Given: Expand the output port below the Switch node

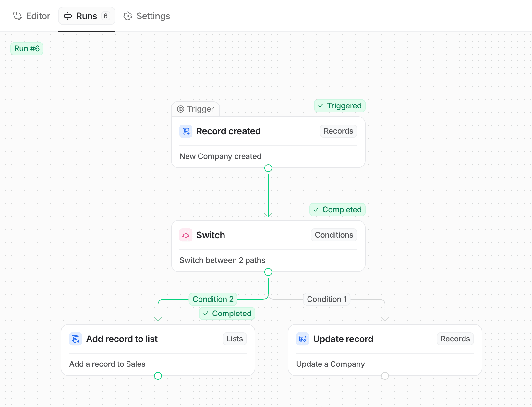Looking at the screenshot, I should tap(268, 272).
